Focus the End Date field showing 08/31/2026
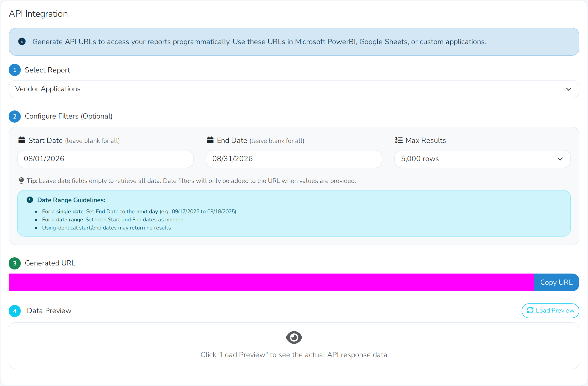 point(294,159)
